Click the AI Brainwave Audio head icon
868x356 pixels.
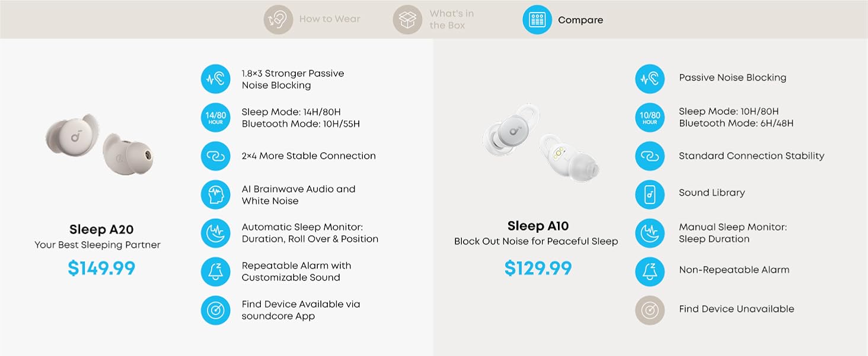215,195
